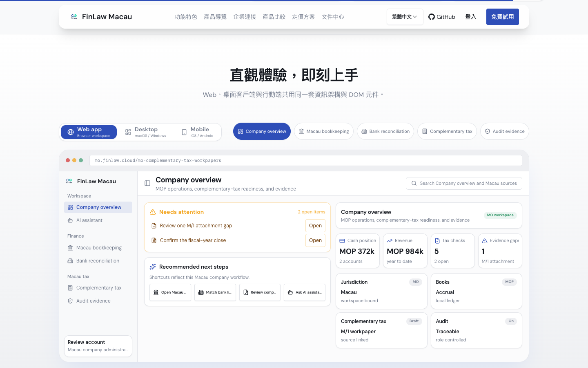Click the globe icon in Web app tab
Viewport: 588px width, 368px height.
tap(71, 132)
